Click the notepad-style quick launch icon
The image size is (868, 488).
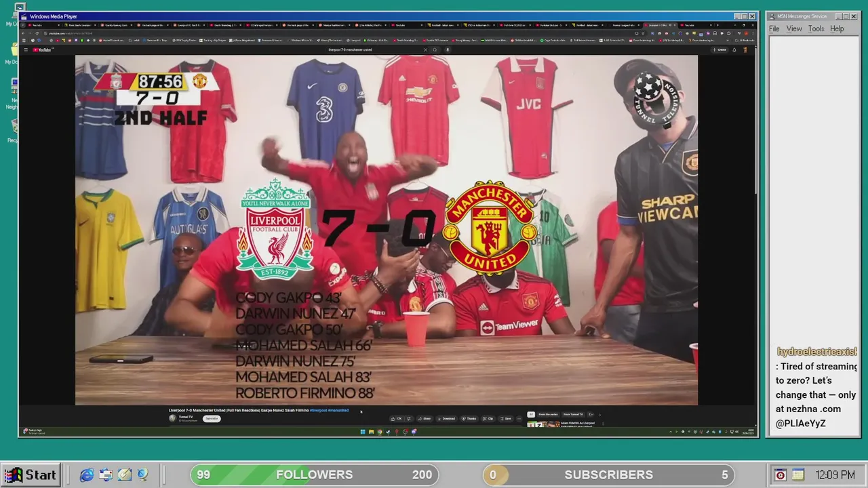(125, 475)
